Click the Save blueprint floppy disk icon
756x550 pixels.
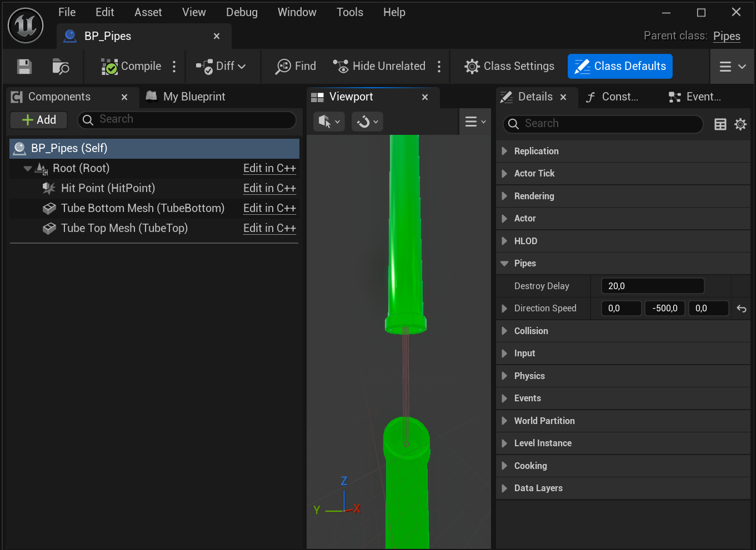[24, 67]
